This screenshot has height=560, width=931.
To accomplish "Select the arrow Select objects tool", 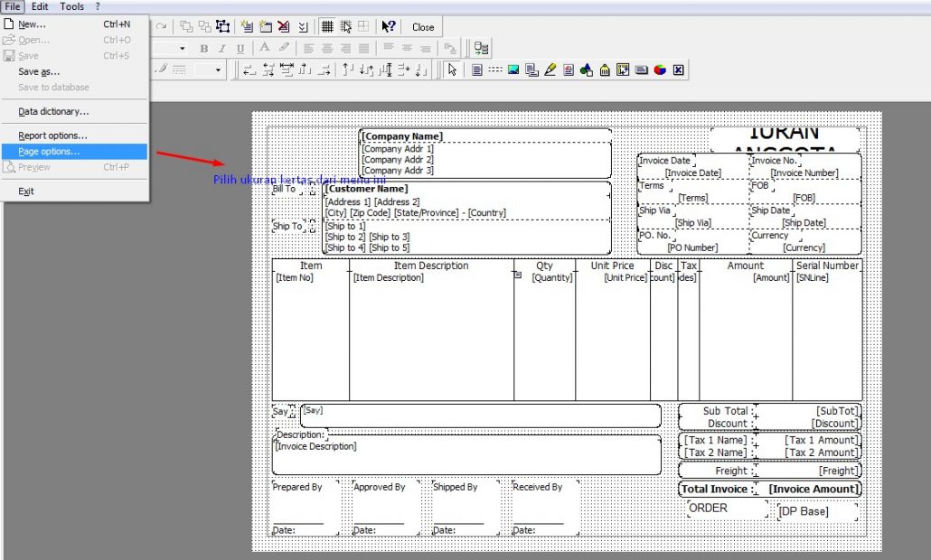I will coord(453,70).
